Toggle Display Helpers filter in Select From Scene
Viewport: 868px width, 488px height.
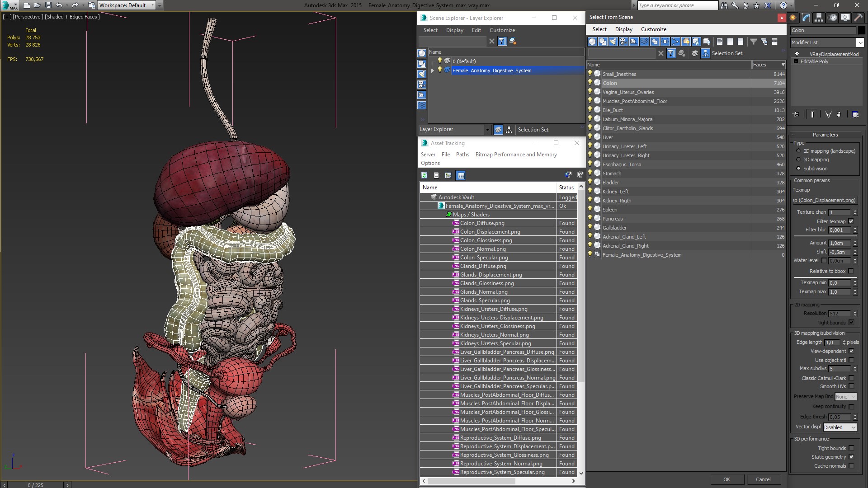pyautogui.click(x=634, y=42)
